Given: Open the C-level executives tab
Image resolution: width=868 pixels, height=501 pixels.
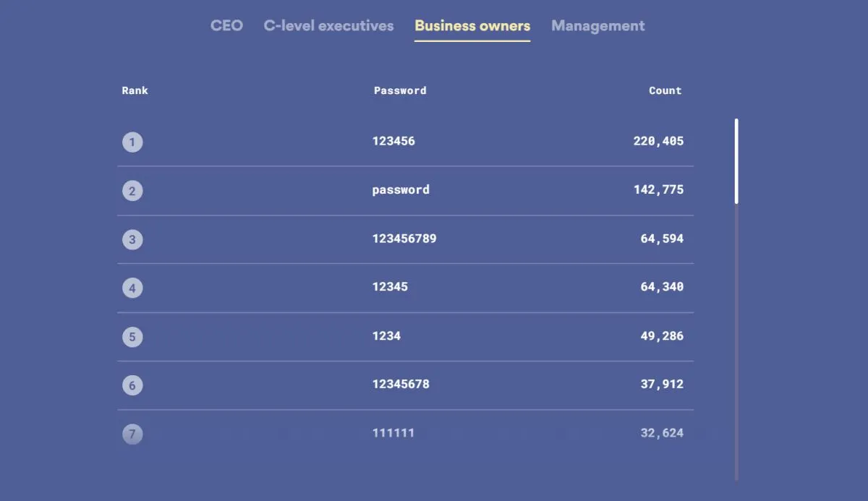Looking at the screenshot, I should coord(328,26).
